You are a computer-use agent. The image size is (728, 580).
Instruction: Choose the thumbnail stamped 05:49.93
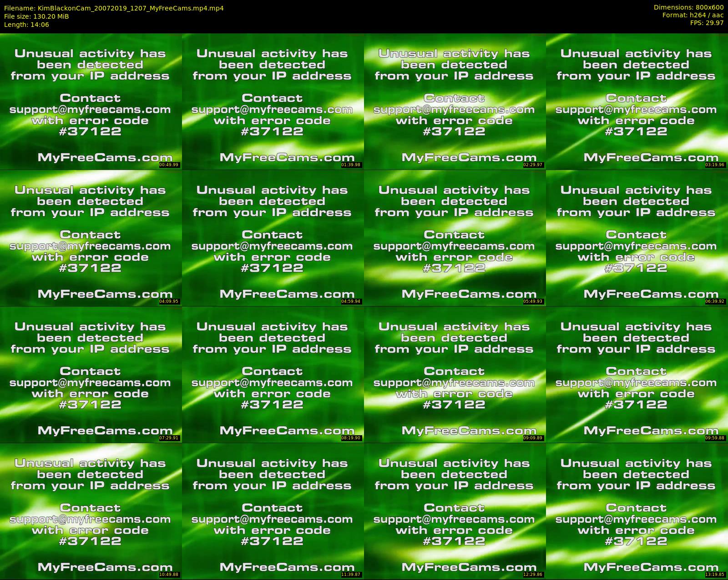(455, 238)
